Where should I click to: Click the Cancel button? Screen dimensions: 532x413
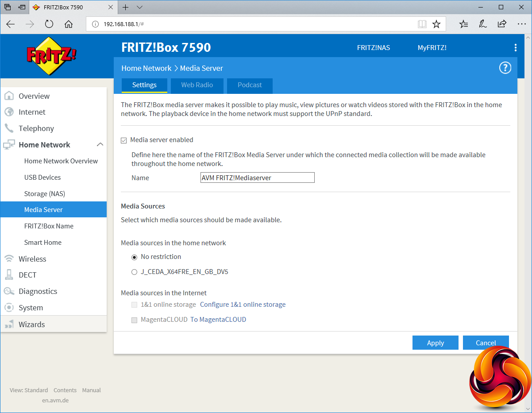click(486, 343)
